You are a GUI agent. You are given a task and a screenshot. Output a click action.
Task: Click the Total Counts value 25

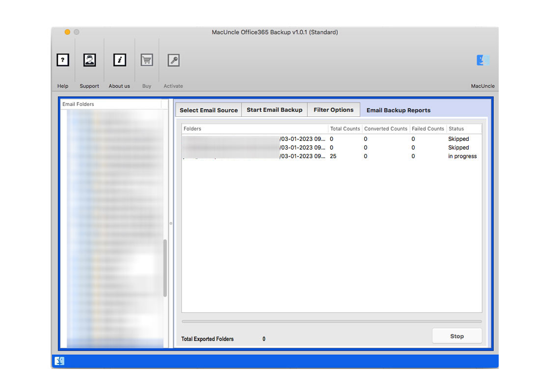[333, 156]
